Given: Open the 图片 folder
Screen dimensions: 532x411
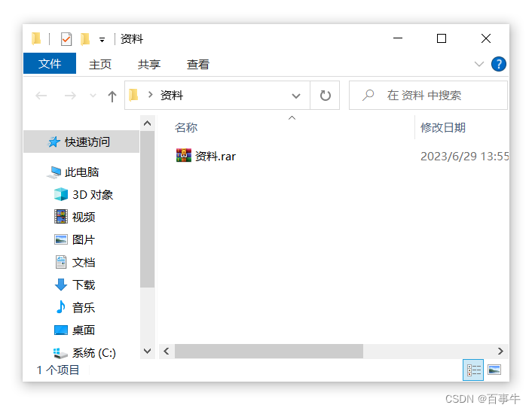Looking at the screenshot, I should (84, 240).
